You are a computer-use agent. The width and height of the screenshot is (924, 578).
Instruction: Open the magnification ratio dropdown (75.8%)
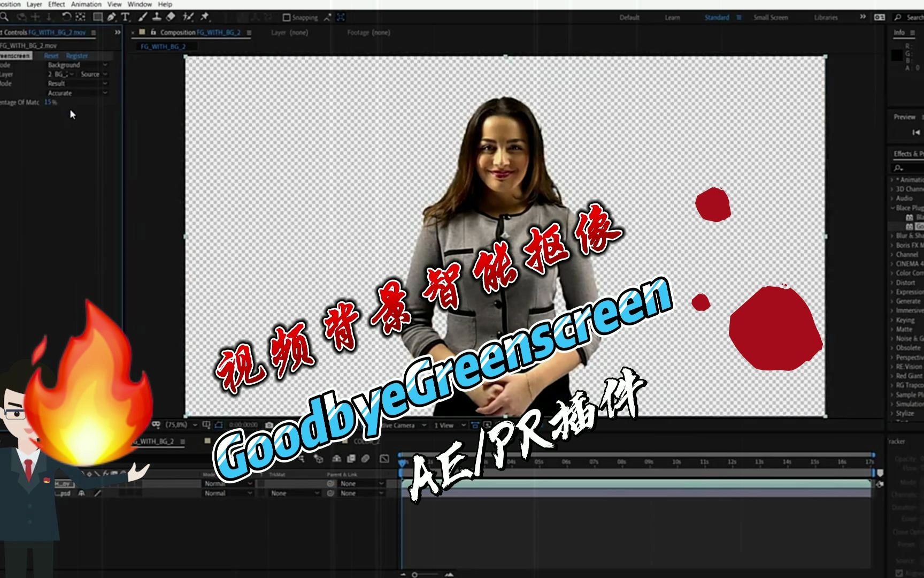click(x=181, y=424)
